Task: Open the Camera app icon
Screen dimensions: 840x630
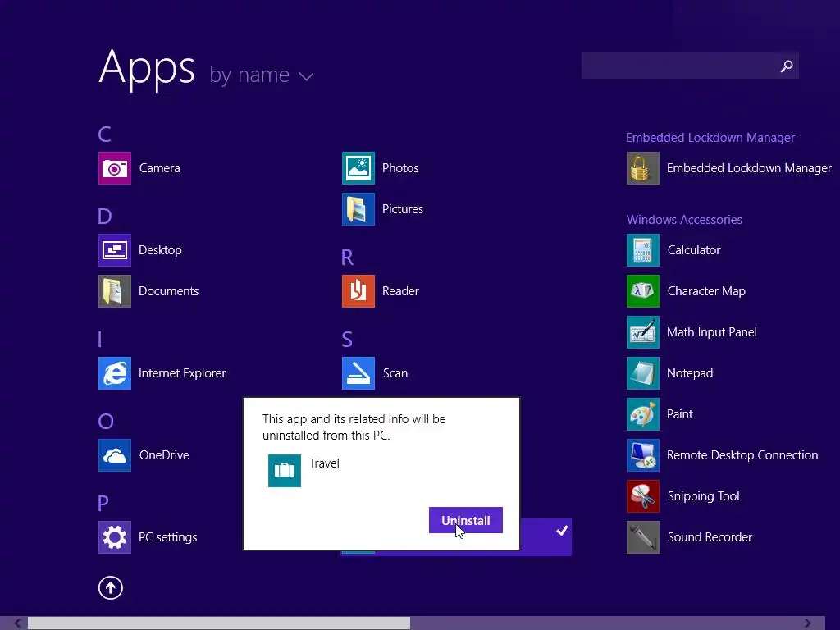Action: coord(115,168)
